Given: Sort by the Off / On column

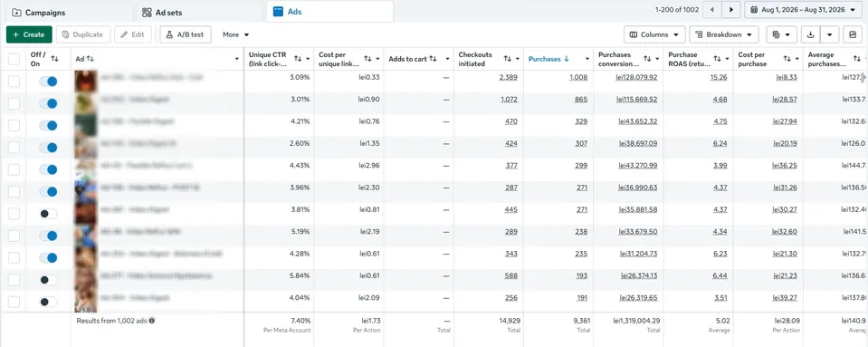Looking at the screenshot, I should (x=54, y=59).
